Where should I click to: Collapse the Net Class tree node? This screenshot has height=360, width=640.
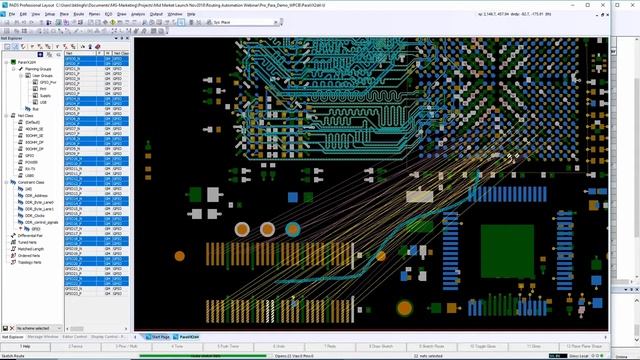coord(7,116)
